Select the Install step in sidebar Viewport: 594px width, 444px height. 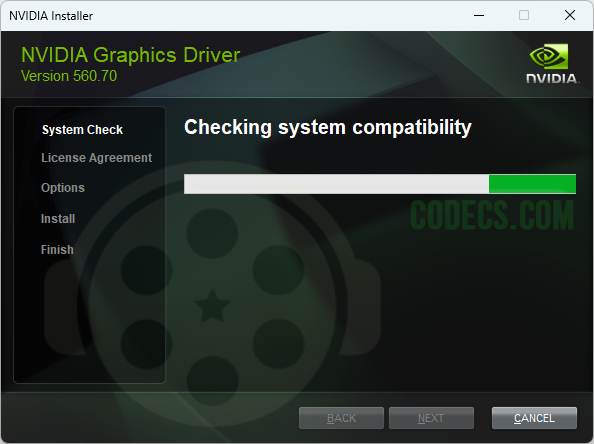click(x=58, y=219)
